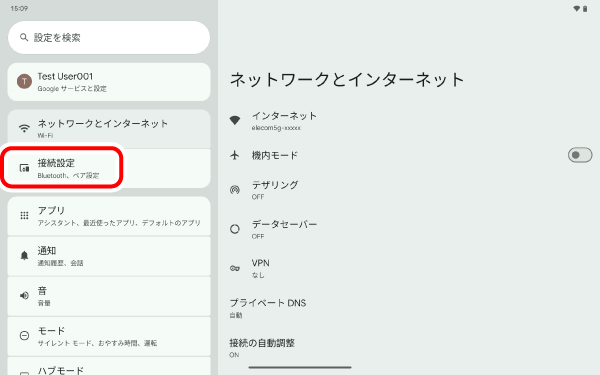Viewport: 600px width, 375px height.
Task: Click the Wi-Fi icon beside ネットワークとインターネット
Action: point(24,128)
